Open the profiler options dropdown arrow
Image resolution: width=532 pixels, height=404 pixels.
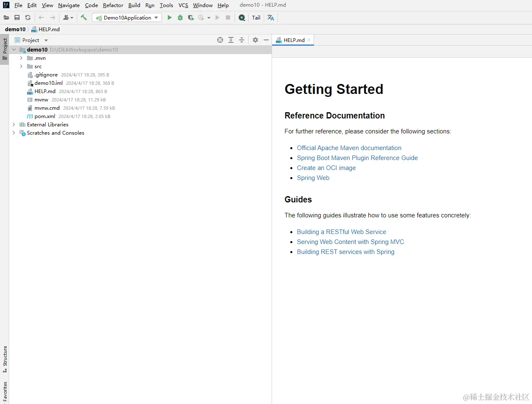(x=209, y=18)
